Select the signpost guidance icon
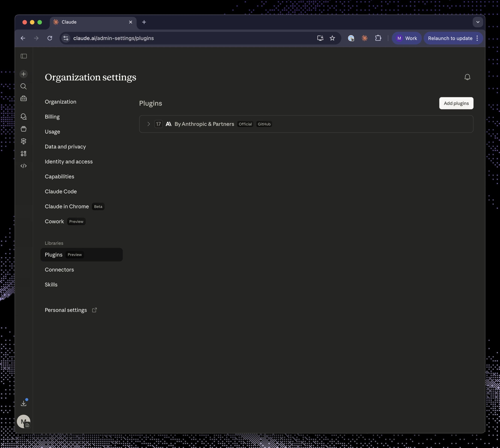The height and width of the screenshot is (448, 500). pyautogui.click(x=23, y=141)
